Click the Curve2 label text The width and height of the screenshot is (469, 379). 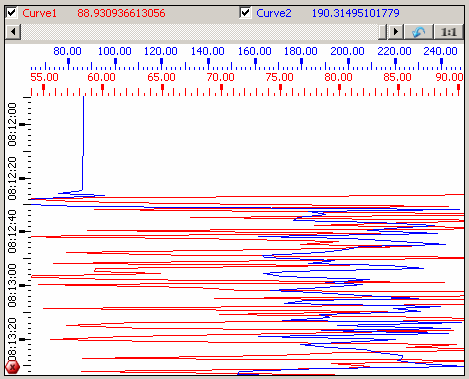[x=274, y=13]
